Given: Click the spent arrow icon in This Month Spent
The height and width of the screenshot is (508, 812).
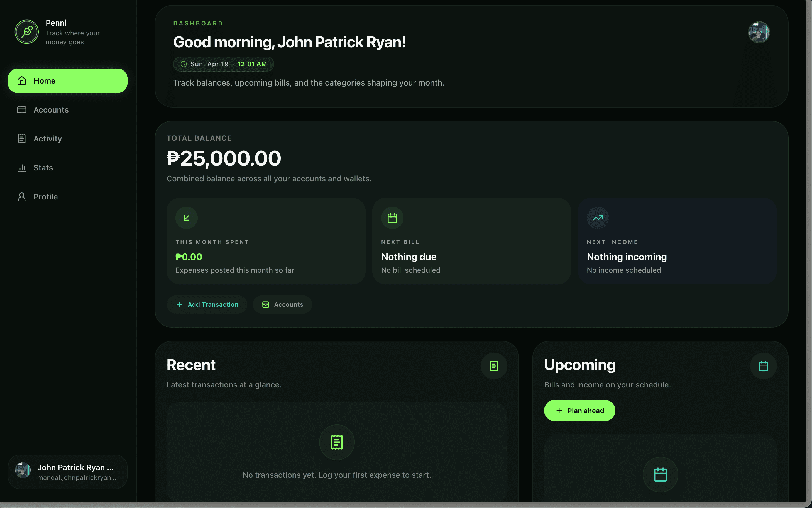Looking at the screenshot, I should tap(186, 218).
